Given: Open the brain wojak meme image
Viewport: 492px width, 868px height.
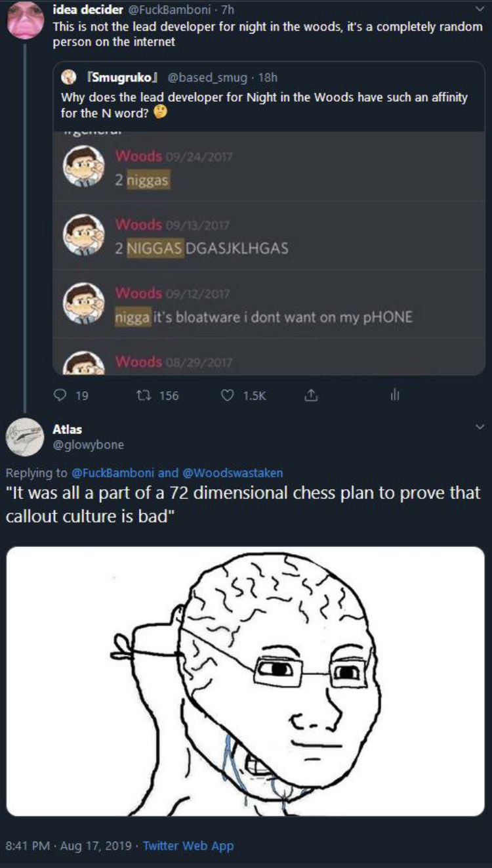Looking at the screenshot, I should click(245, 681).
